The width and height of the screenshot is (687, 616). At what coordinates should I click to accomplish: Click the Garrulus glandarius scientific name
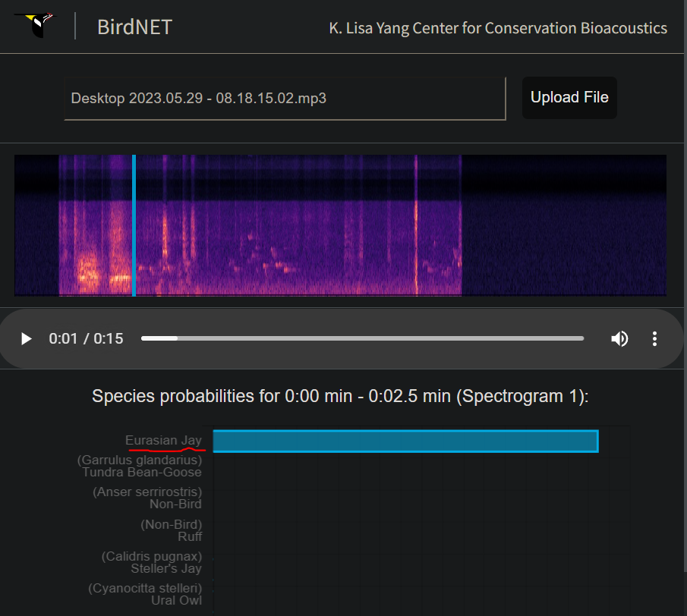[140, 460]
